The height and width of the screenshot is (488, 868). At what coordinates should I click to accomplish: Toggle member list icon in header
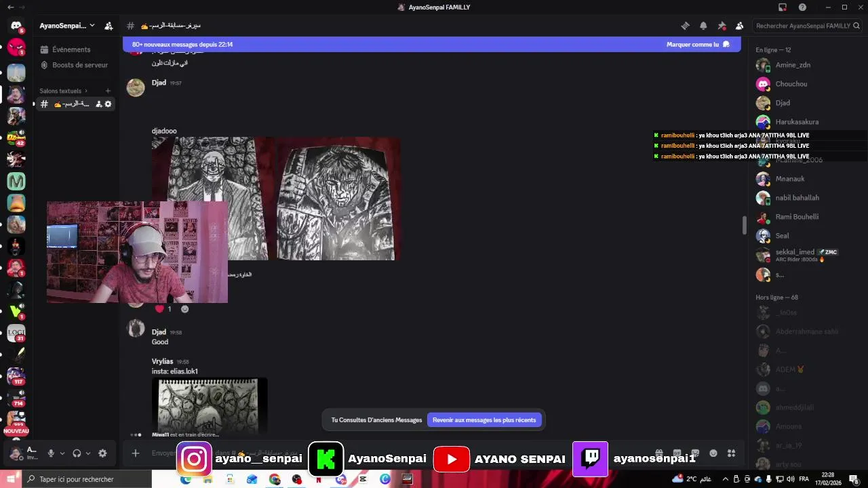[739, 26]
